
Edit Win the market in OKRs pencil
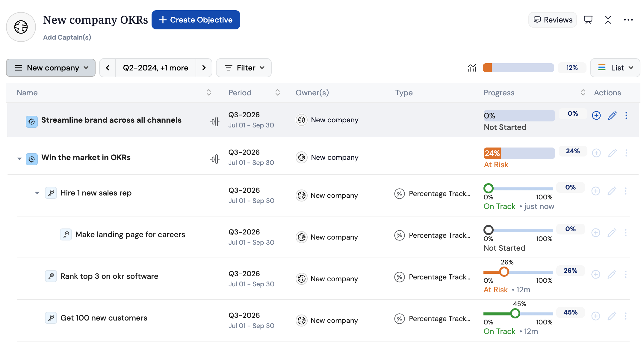612,153
